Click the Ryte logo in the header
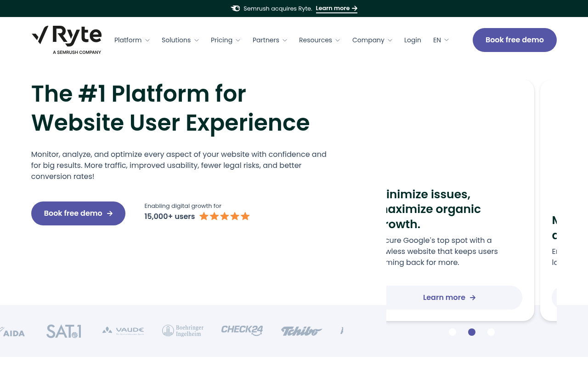588x368 pixels. tap(67, 40)
